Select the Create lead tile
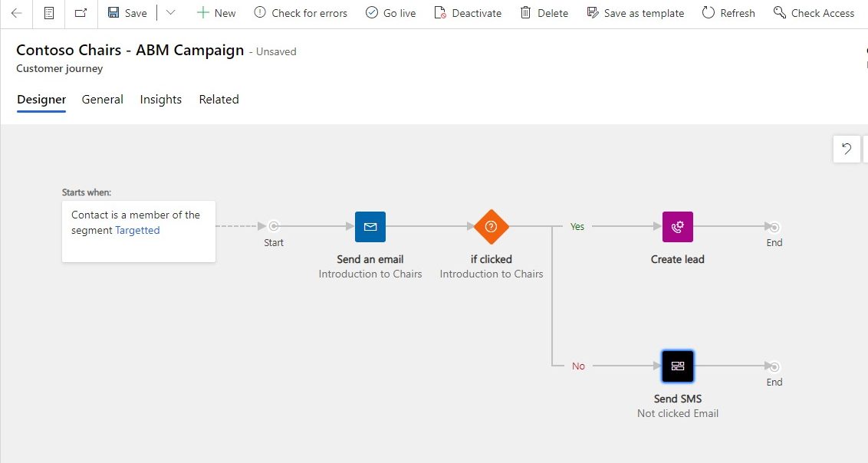868x463 pixels. tap(677, 226)
